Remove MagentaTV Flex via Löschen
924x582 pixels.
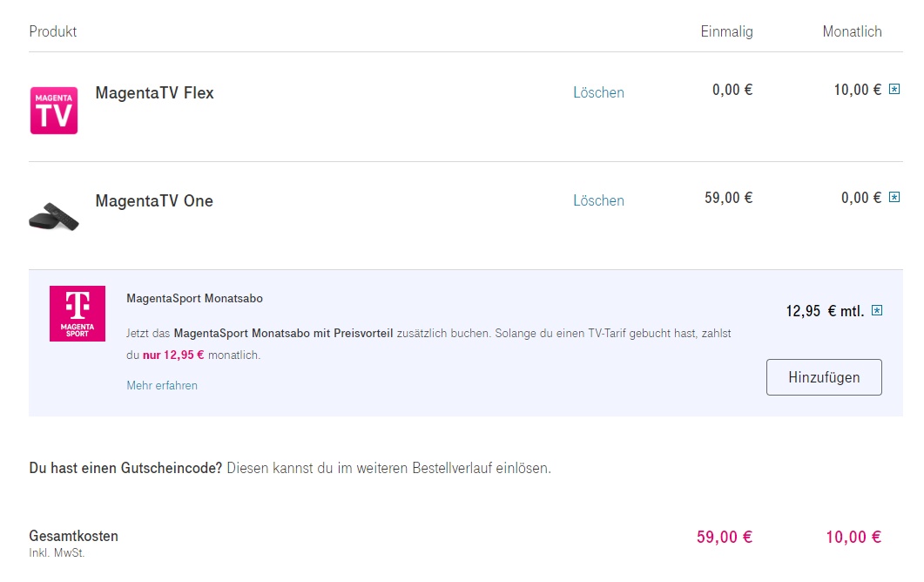598,92
